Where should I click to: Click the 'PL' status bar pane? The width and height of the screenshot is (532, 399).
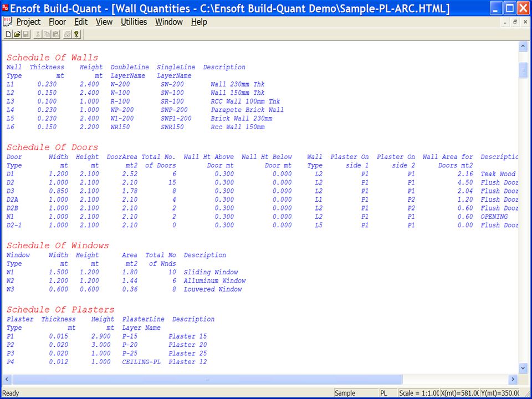tap(387, 393)
